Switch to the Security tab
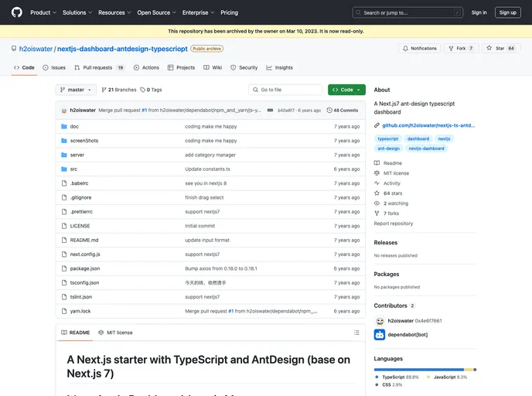This screenshot has width=532, height=396. click(x=244, y=67)
